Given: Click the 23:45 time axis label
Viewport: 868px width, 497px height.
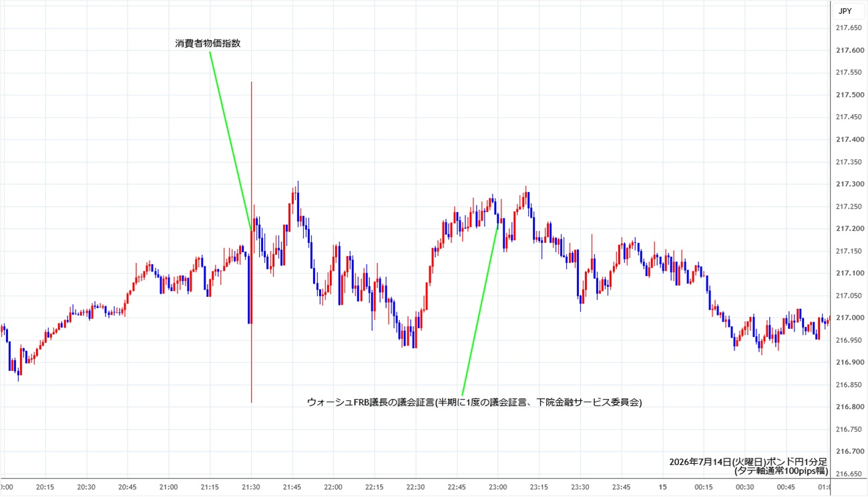Looking at the screenshot, I should pos(620,487).
